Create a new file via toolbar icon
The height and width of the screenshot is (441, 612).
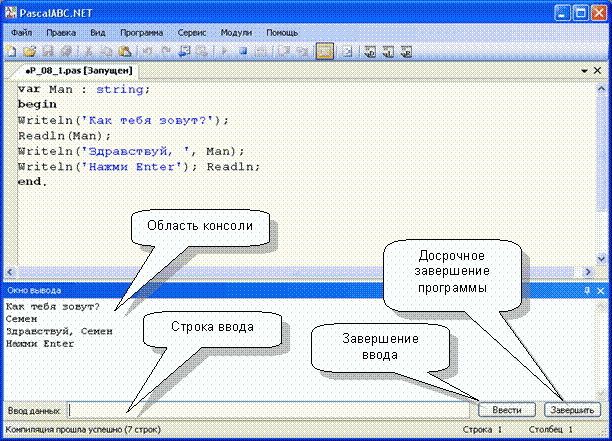coord(11,51)
